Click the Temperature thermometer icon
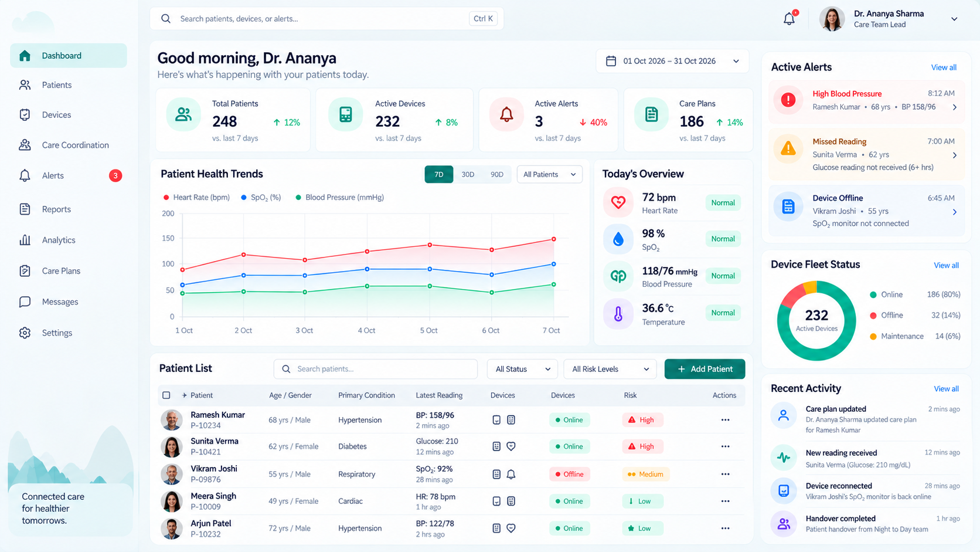 coord(618,314)
